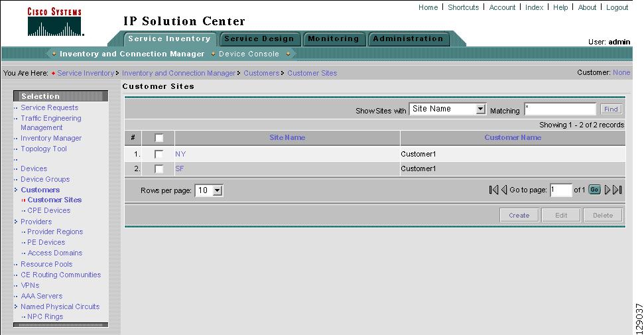Open the Account link

tap(502, 7)
